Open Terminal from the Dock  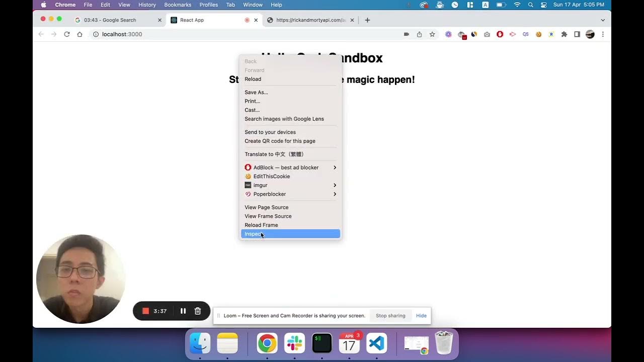[321, 343]
